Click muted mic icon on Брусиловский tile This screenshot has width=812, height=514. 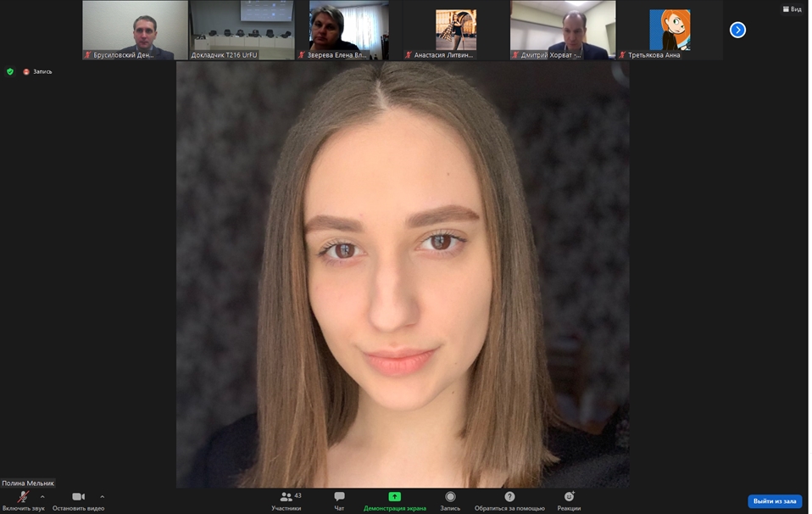(87, 55)
